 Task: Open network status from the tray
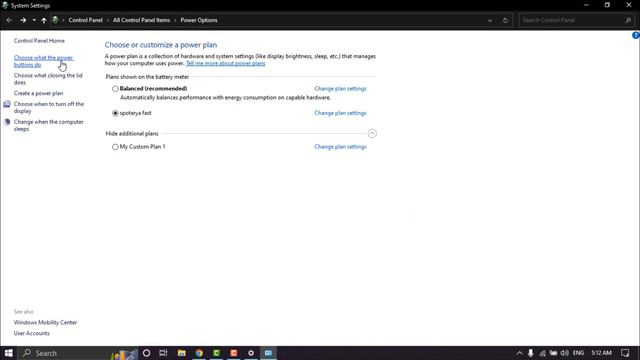pyautogui.click(x=542, y=353)
